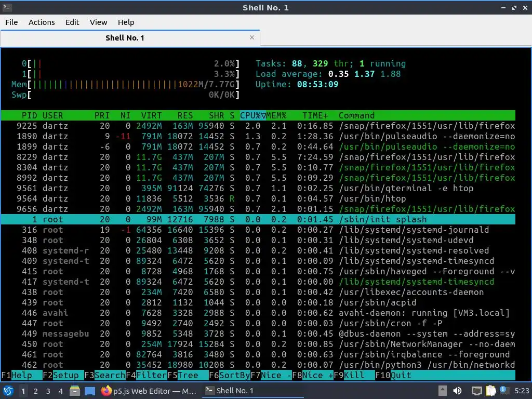Select the process row with PID 9225

pos(258,126)
